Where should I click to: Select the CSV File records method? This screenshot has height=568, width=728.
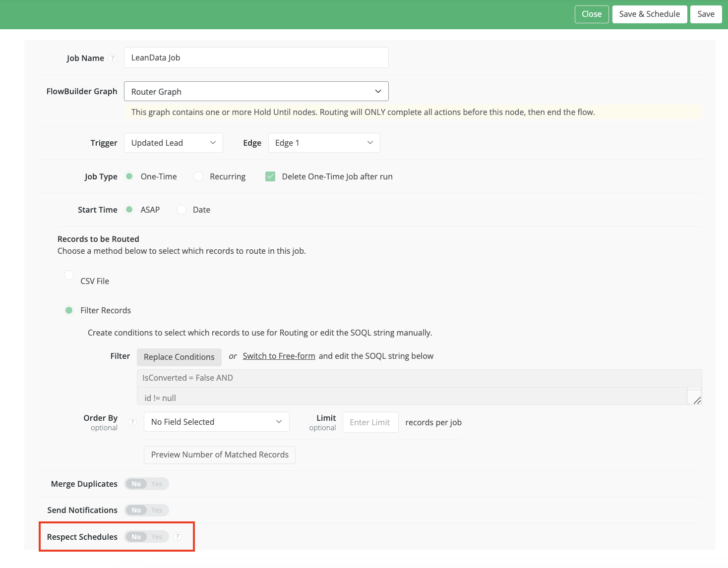point(69,275)
